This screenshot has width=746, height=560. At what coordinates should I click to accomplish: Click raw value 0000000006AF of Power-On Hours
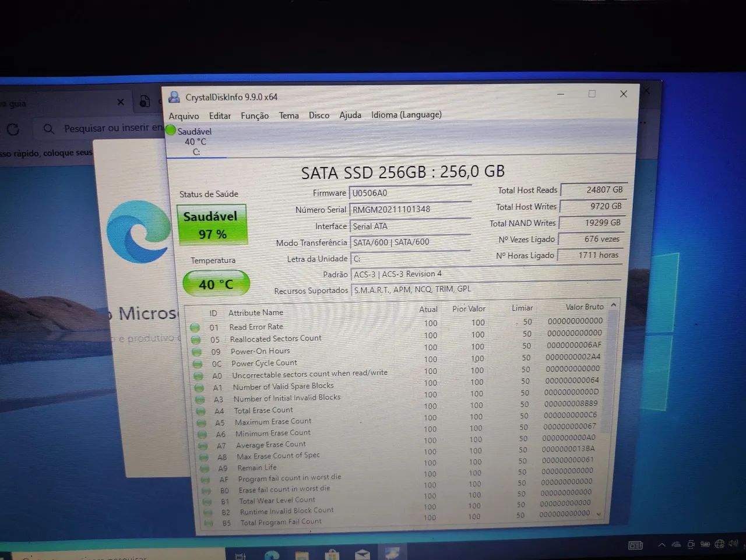[574, 345]
